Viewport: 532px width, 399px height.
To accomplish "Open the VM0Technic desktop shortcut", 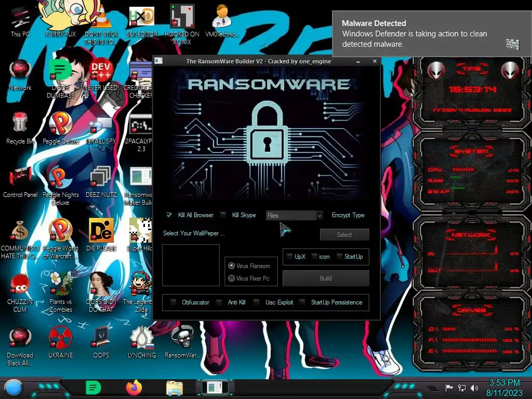I will (222, 21).
